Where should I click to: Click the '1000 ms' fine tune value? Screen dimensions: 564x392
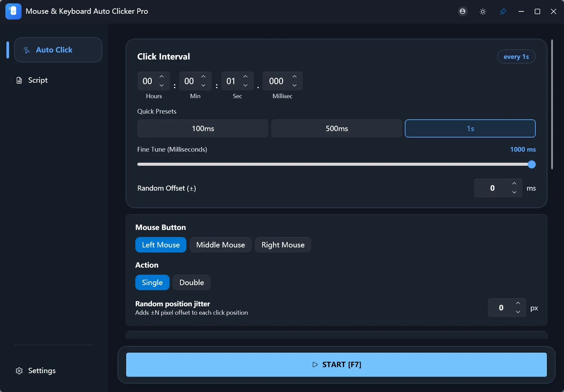523,149
